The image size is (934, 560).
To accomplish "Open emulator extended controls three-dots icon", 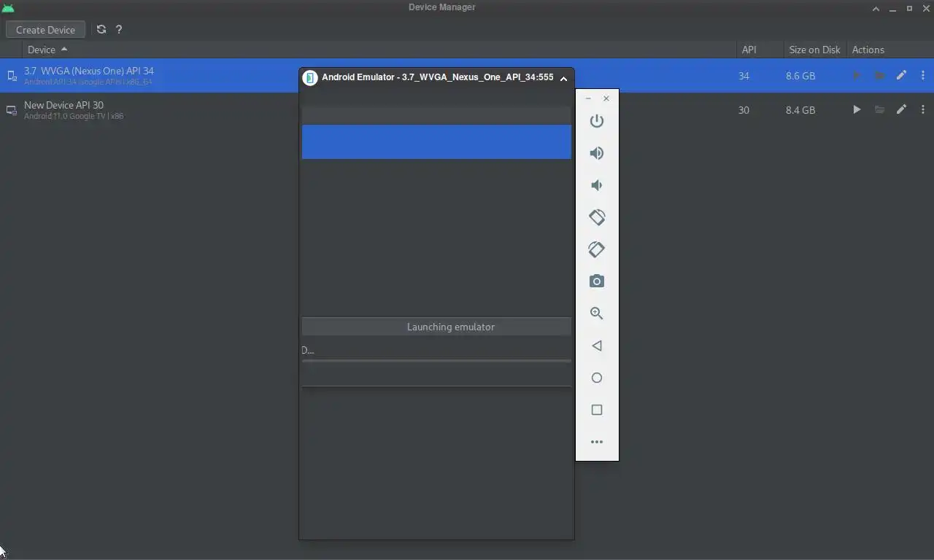I will pyautogui.click(x=597, y=442).
